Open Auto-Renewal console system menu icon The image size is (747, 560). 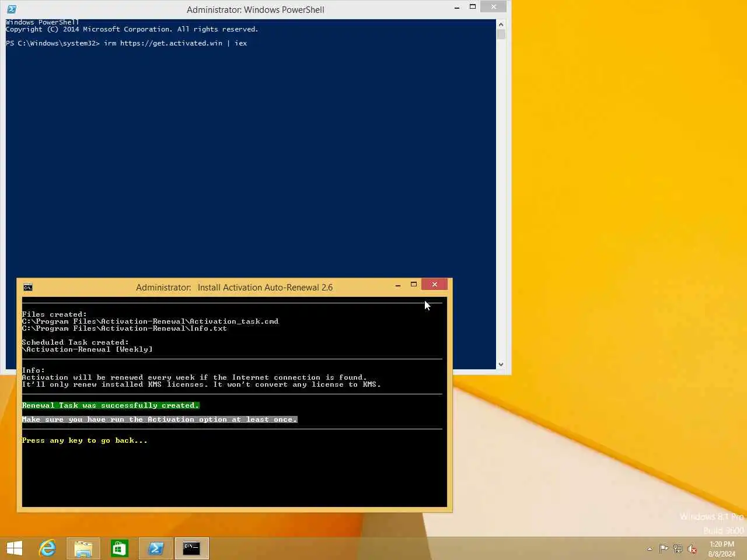pyautogui.click(x=28, y=287)
